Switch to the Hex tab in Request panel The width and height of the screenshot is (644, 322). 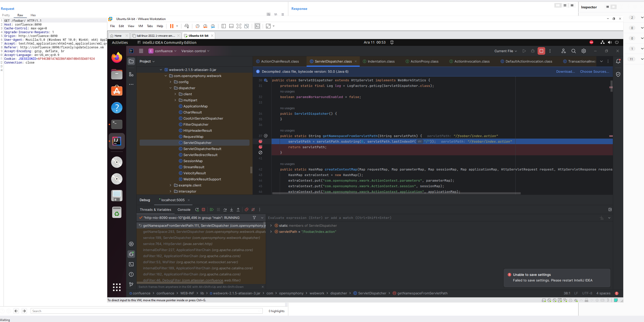[33, 15]
